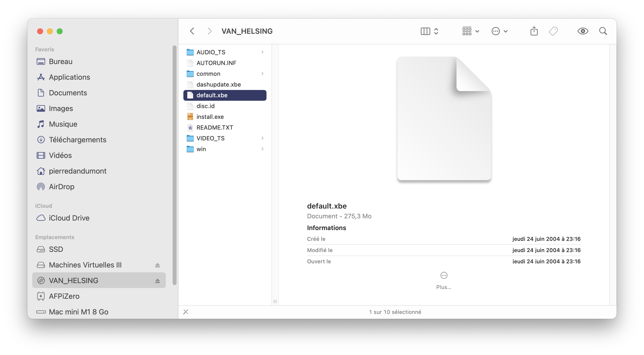Viewport: 644px width, 355px height.
Task: Open Applications in the sidebar
Action: click(99, 77)
